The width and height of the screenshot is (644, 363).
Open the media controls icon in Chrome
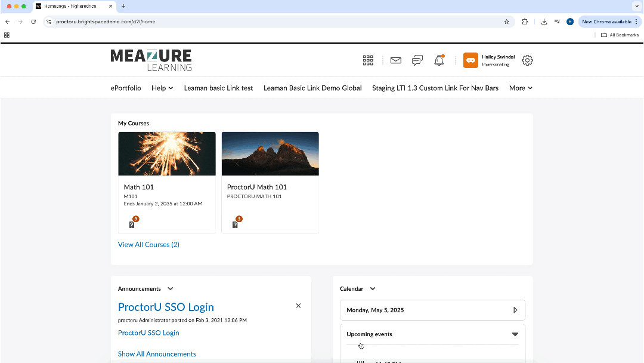pos(557,21)
